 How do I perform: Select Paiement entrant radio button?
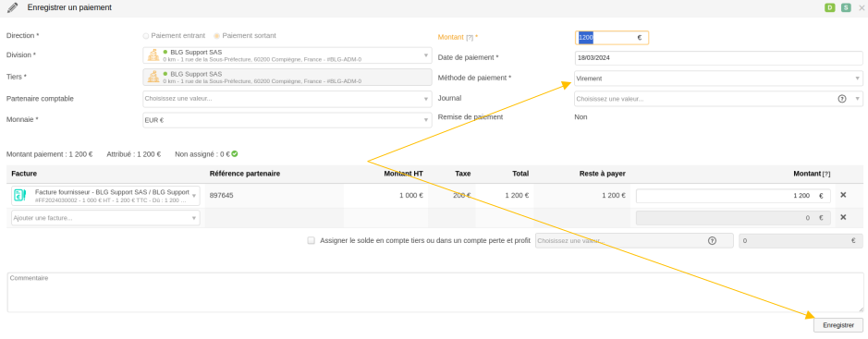pos(145,36)
